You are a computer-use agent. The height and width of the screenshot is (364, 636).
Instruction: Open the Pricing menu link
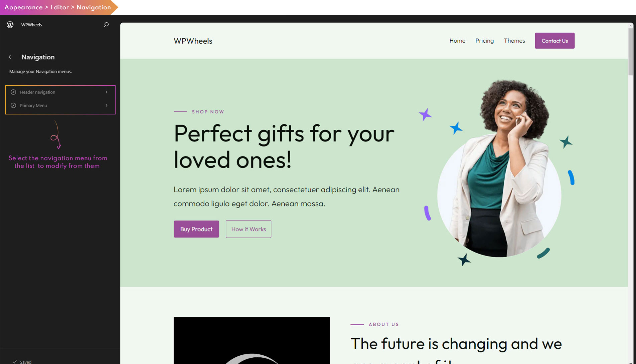pyautogui.click(x=484, y=41)
